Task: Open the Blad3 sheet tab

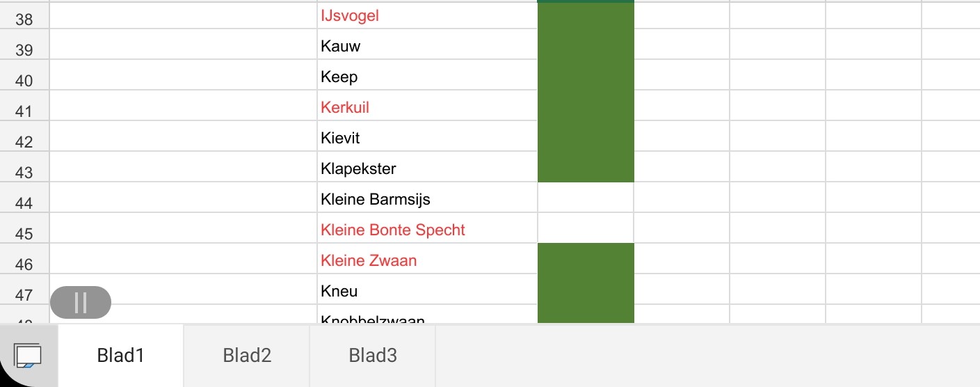Action: [x=373, y=356]
